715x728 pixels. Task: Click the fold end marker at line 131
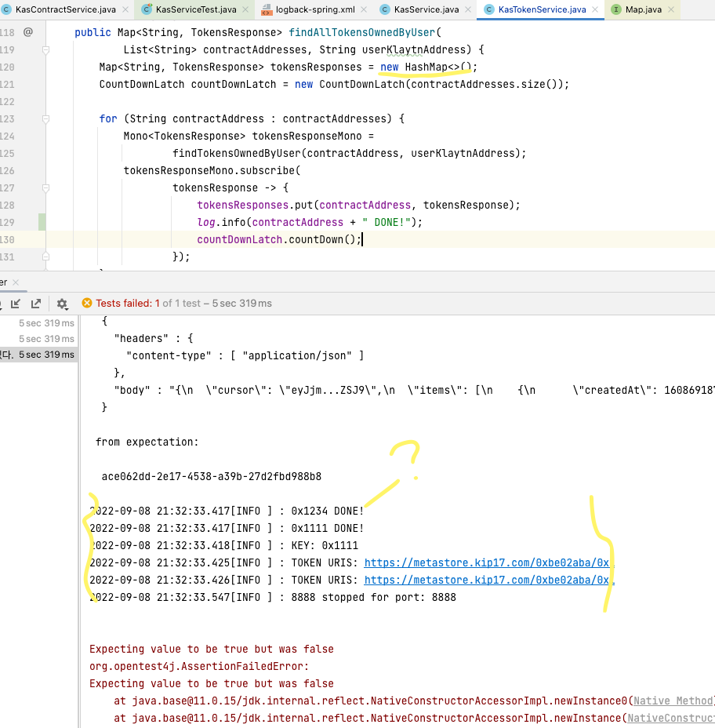pyautogui.click(x=45, y=257)
